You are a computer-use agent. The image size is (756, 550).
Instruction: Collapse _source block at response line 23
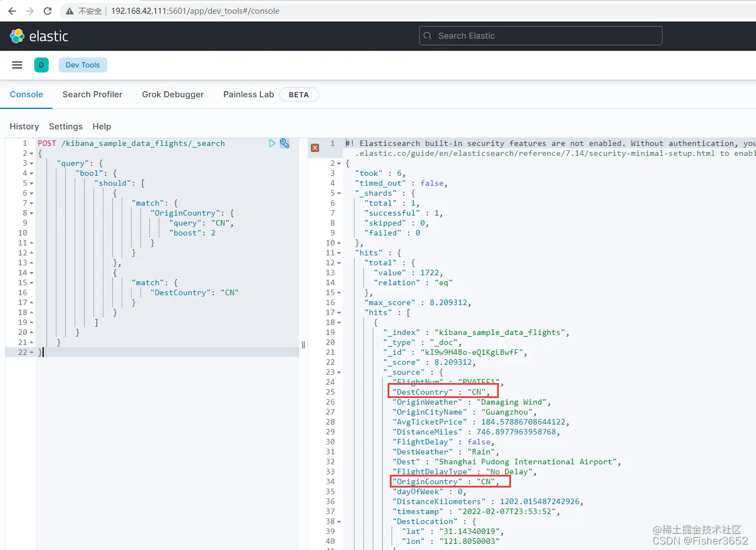click(339, 373)
